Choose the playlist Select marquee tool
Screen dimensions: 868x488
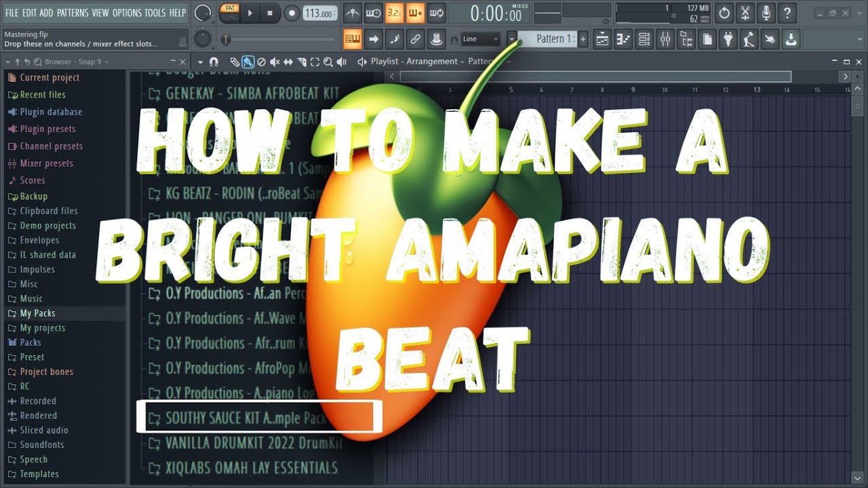[x=315, y=62]
